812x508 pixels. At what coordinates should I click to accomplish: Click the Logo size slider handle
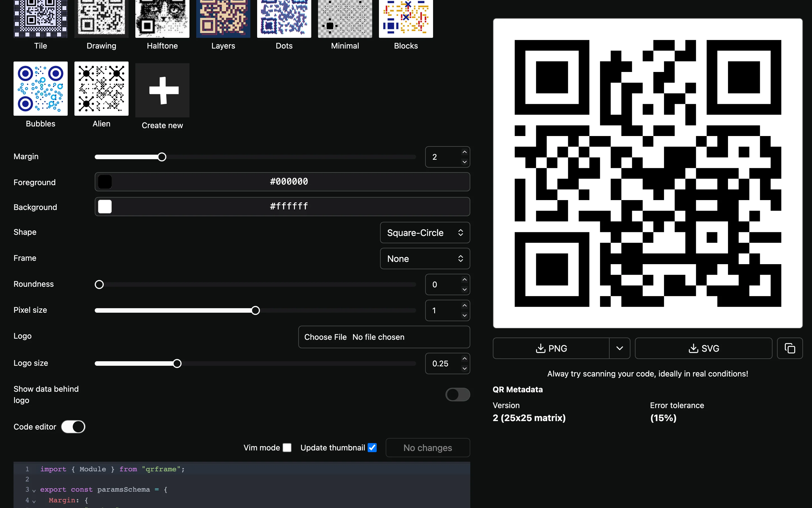pyautogui.click(x=177, y=364)
